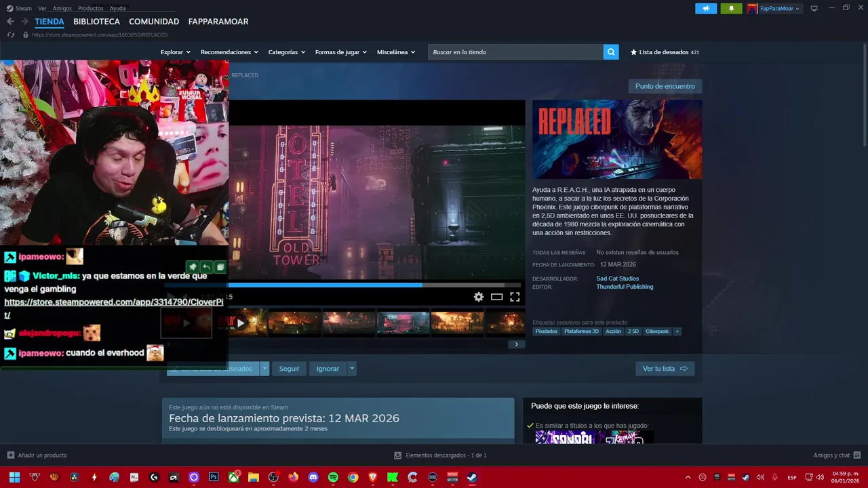Expand the Miscelánea dropdown
Screen dimensions: 868x488
395,52
